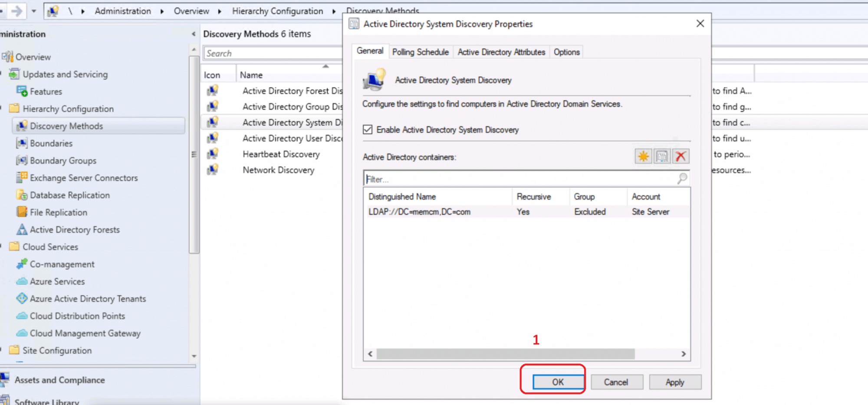Select the Boundary Groups icon in sidebar
Screen dimensions: 868x405
pos(21,160)
